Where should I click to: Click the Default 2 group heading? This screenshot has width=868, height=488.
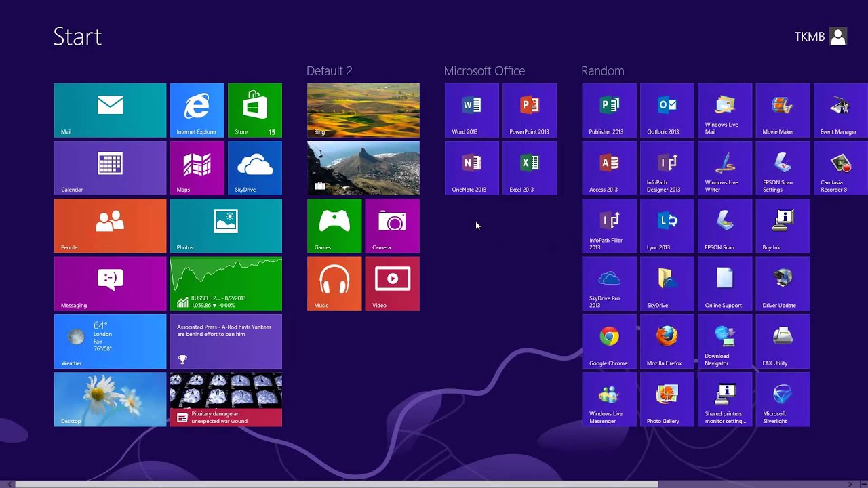329,70
